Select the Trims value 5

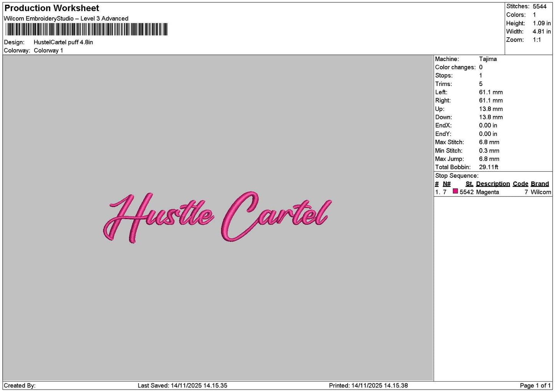coord(480,84)
